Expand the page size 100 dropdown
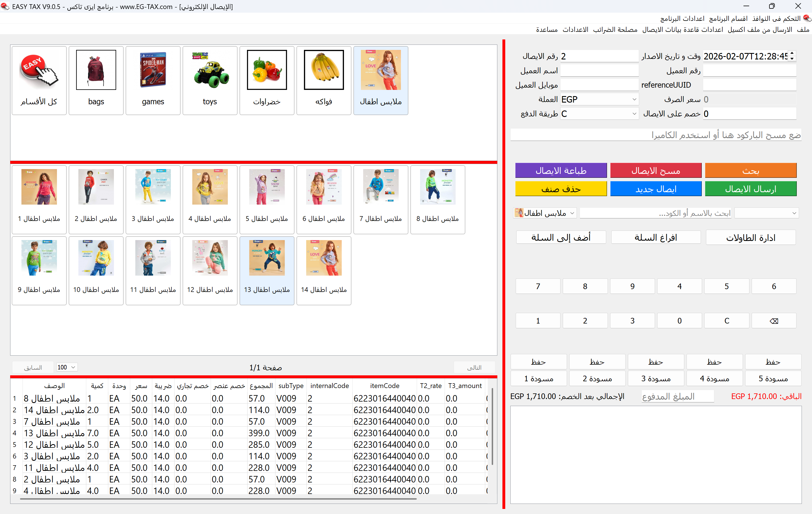The height and width of the screenshot is (514, 812). coord(73,367)
